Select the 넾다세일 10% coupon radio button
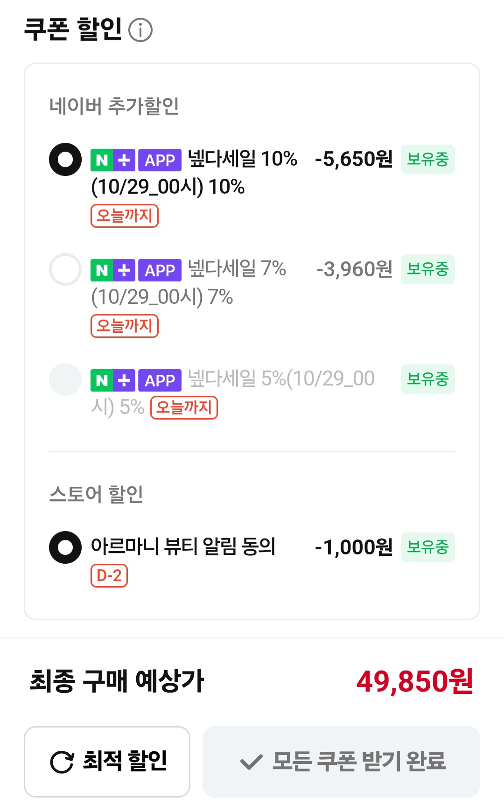Viewport: 504px width, 812px height. click(x=65, y=160)
